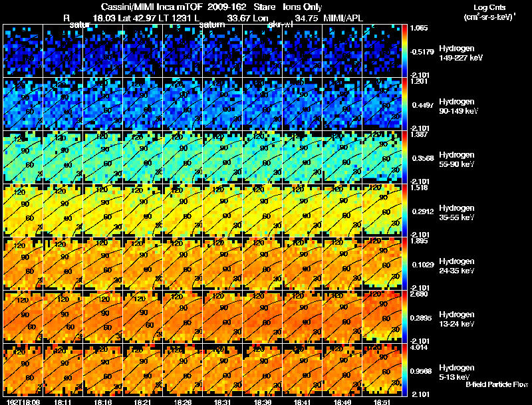Click the 149-227 keV image panel at 18:46
The width and height of the screenshot is (532, 405).
342,51
